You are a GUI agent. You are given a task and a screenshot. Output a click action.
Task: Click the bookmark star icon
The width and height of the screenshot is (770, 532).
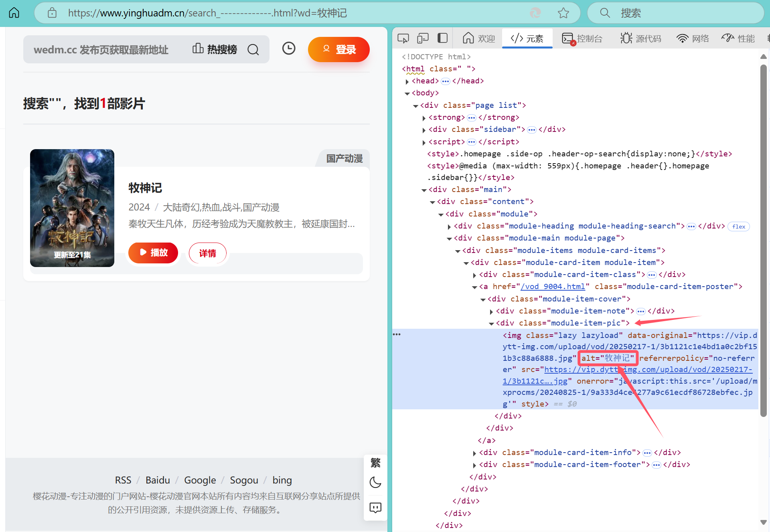point(563,13)
